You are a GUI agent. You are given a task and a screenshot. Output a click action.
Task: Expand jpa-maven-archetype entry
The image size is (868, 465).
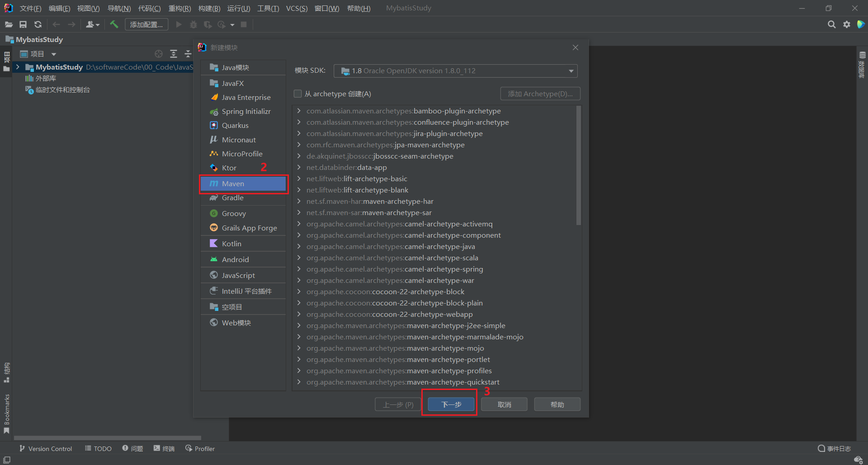299,145
